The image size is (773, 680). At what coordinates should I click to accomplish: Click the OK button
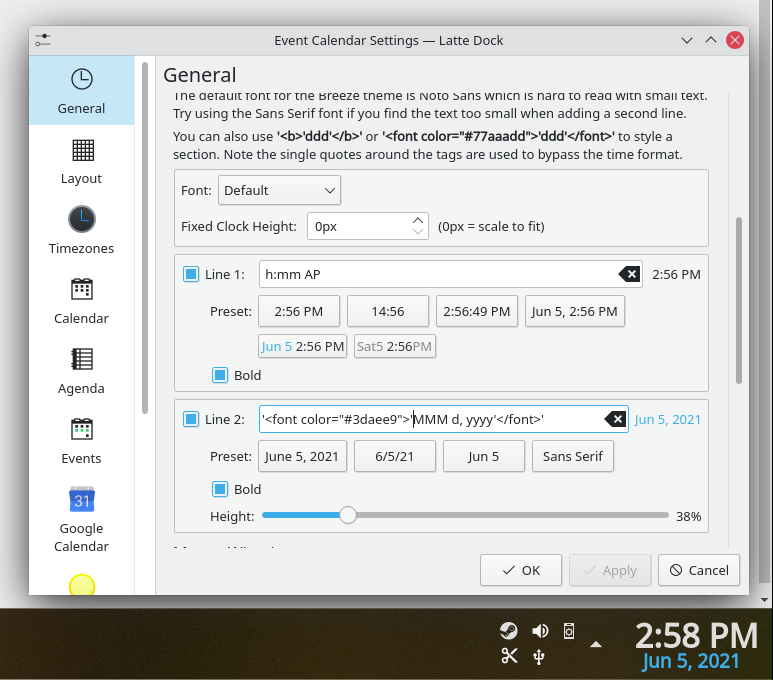520,570
